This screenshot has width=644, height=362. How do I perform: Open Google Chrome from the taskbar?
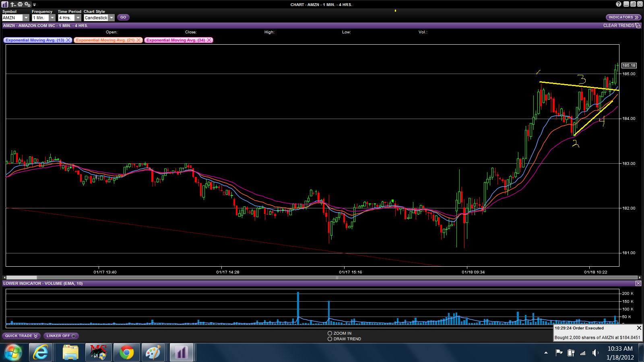coord(126,353)
